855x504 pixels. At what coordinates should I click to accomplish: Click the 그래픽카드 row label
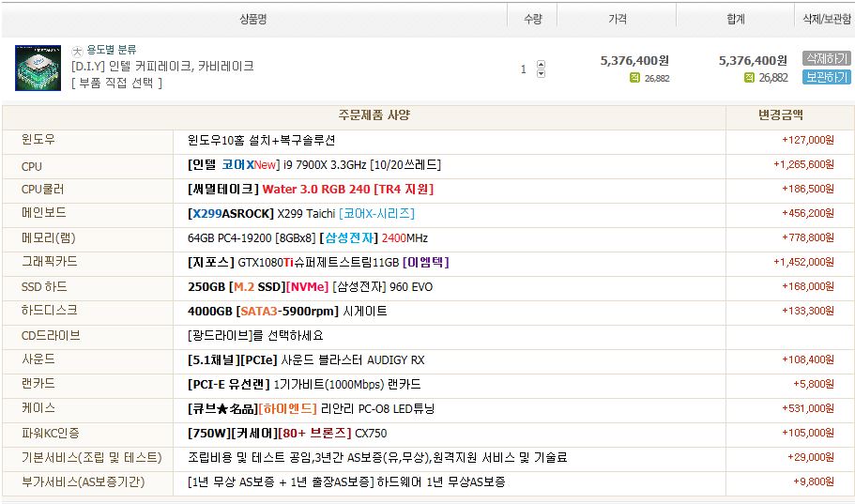click(x=49, y=262)
